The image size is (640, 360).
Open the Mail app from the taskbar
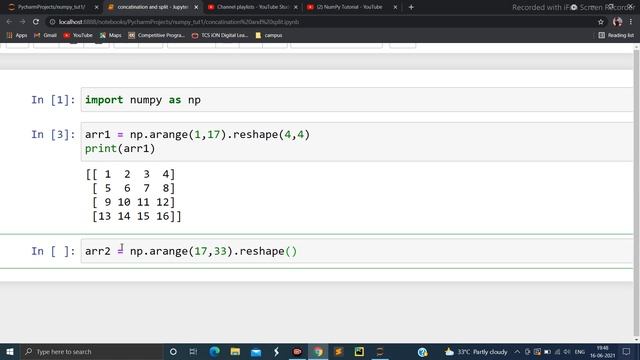pos(256,351)
